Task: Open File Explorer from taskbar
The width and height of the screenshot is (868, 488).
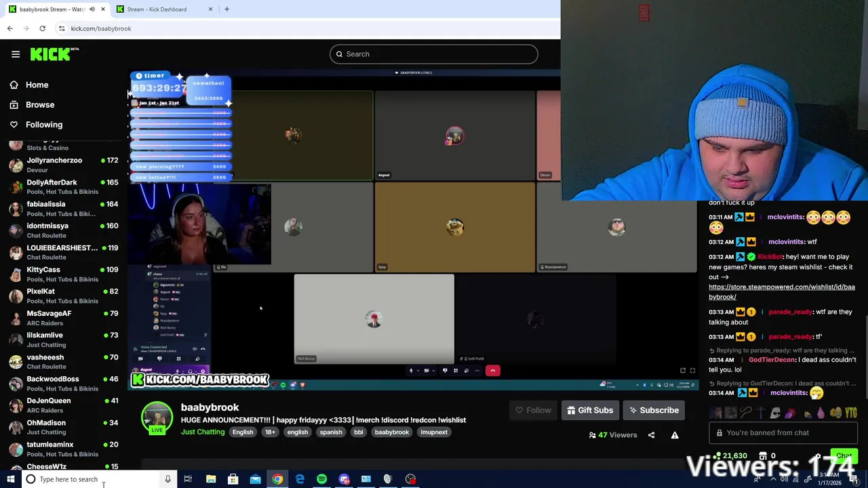Action: pyautogui.click(x=211, y=479)
